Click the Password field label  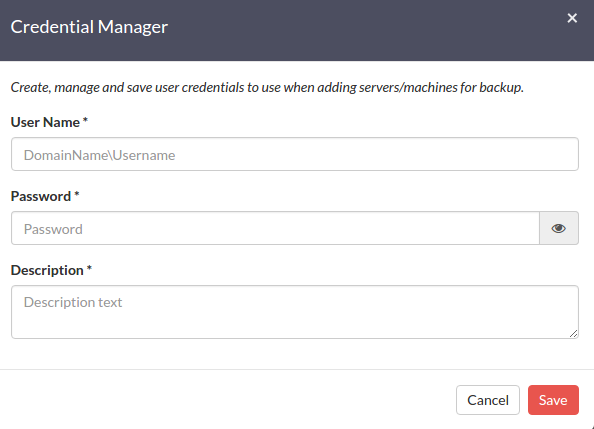tap(41, 196)
